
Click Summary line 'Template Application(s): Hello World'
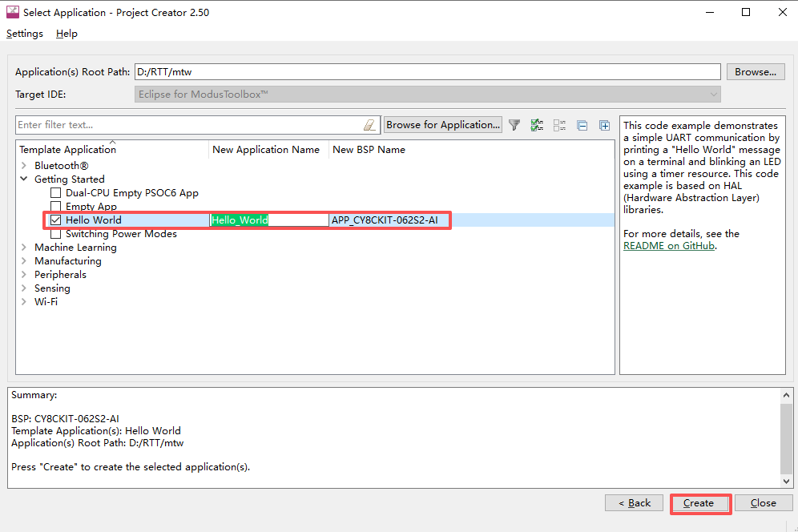point(96,431)
